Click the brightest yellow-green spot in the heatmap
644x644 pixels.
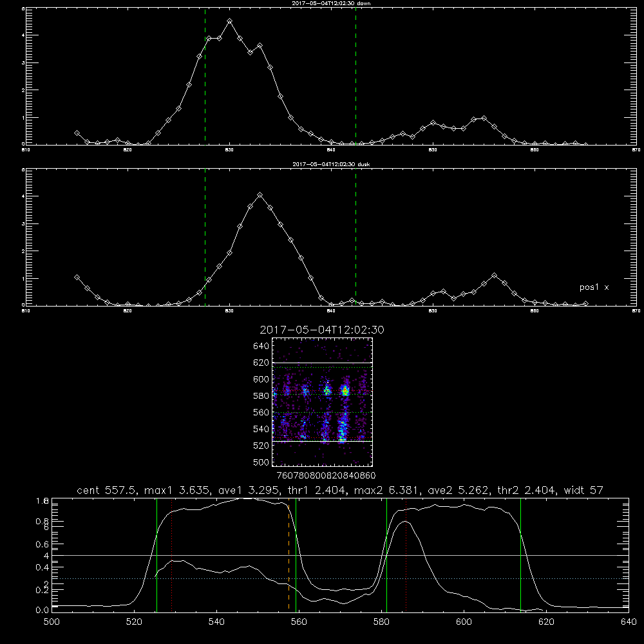[345, 392]
